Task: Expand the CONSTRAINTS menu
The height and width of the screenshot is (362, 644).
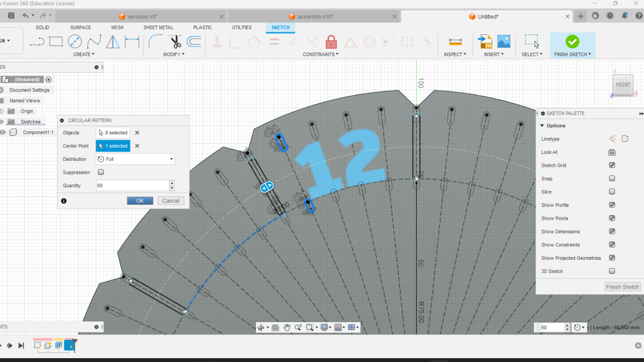Action: click(320, 54)
